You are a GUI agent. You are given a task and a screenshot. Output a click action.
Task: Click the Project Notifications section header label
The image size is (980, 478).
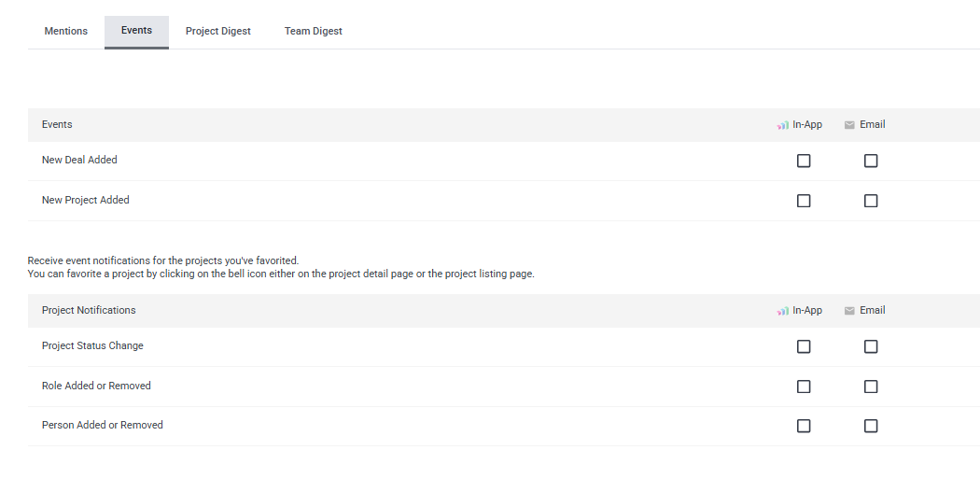pos(89,311)
